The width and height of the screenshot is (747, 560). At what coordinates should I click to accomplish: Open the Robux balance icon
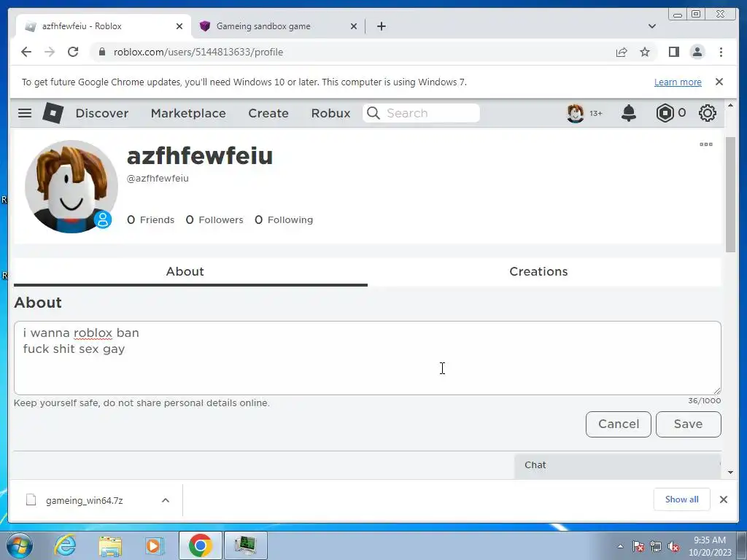(x=665, y=113)
